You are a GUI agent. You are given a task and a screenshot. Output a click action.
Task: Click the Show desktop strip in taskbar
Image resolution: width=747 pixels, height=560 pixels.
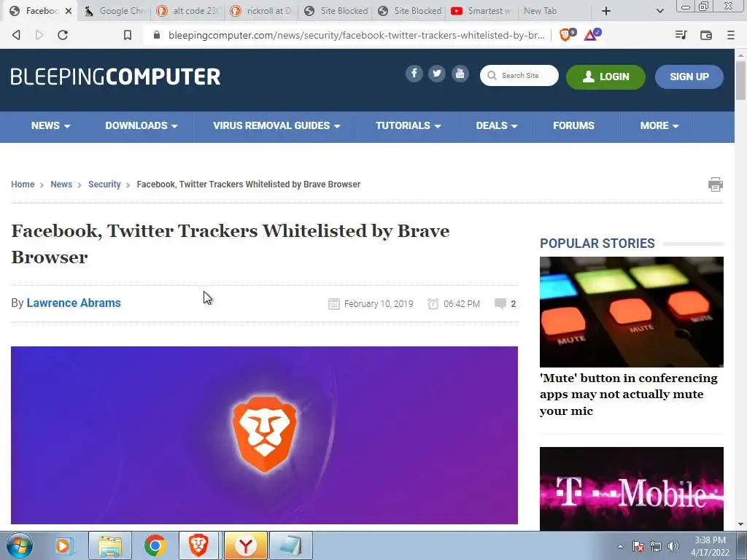[742, 545]
